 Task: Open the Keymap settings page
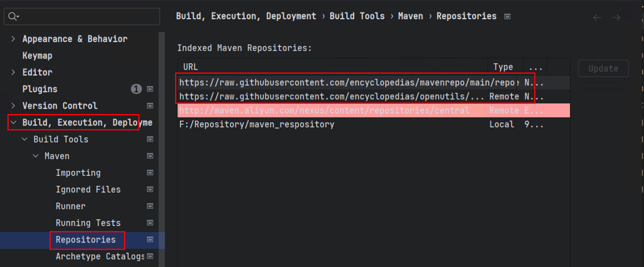[x=37, y=56]
